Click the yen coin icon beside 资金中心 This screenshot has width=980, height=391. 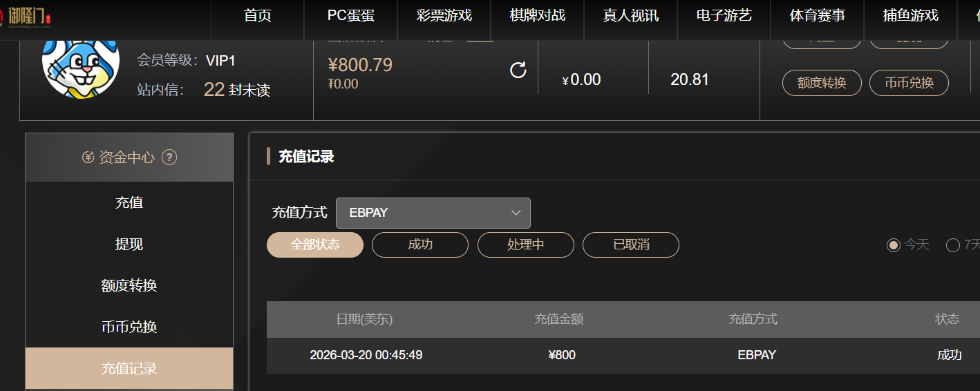click(x=88, y=158)
